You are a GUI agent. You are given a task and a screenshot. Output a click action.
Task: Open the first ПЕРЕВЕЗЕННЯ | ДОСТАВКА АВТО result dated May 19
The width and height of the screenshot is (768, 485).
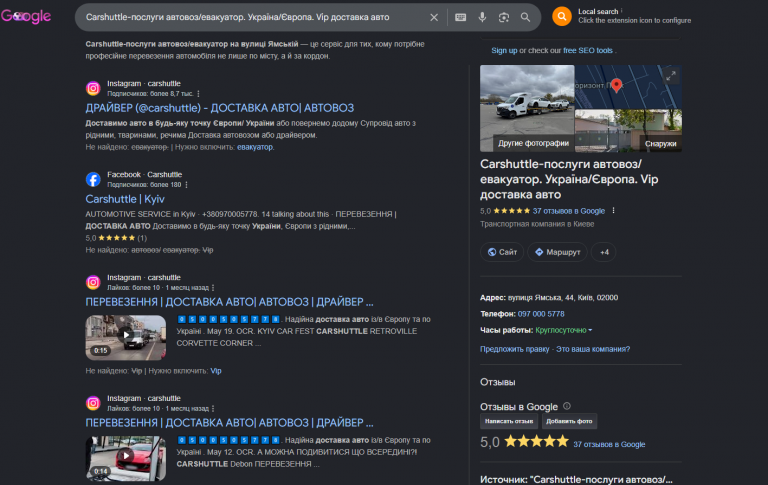pos(229,302)
